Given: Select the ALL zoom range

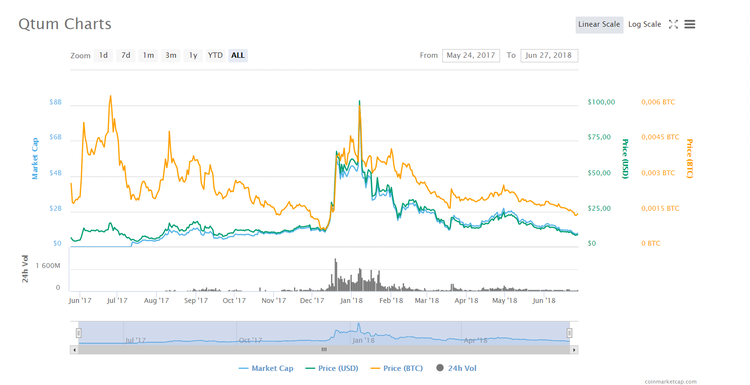Looking at the screenshot, I should point(238,55).
